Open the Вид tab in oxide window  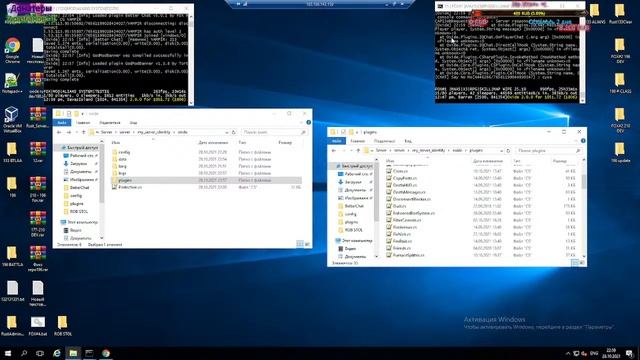coord(133,122)
